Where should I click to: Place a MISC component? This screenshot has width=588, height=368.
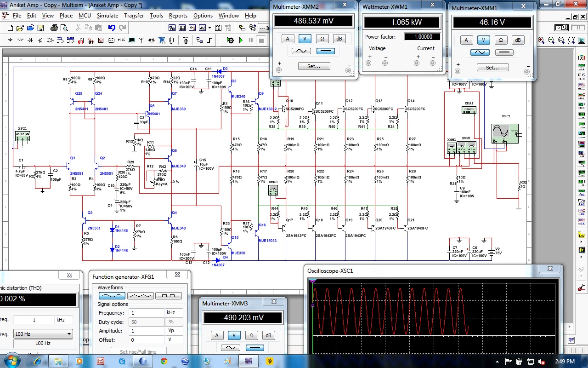pos(121,40)
